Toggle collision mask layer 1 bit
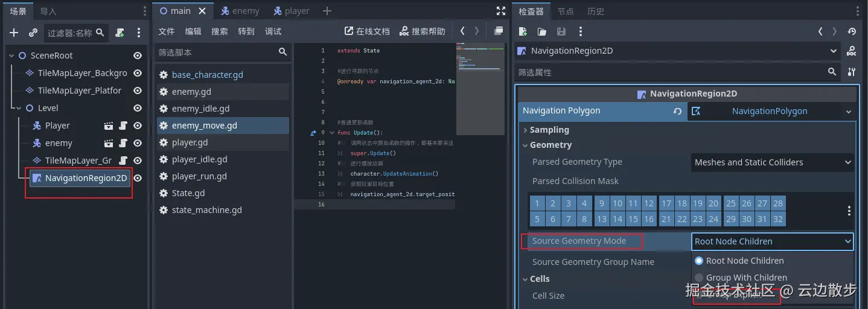Screen dimensions: 868x309 pos(537,203)
